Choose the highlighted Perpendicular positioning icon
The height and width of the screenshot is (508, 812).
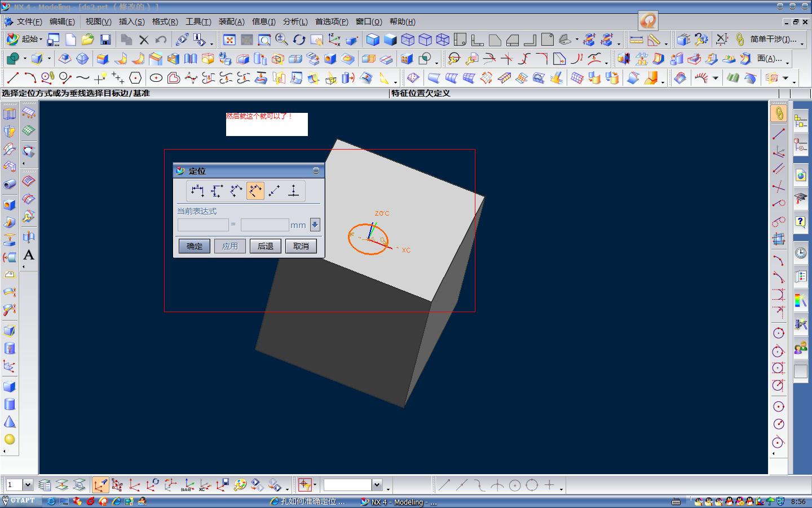(x=255, y=191)
